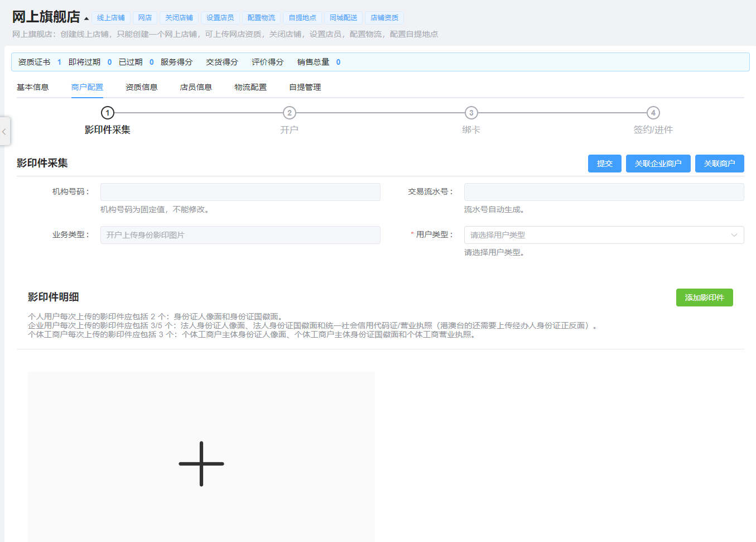Click step 4 签约/进件 circle

coord(653,113)
